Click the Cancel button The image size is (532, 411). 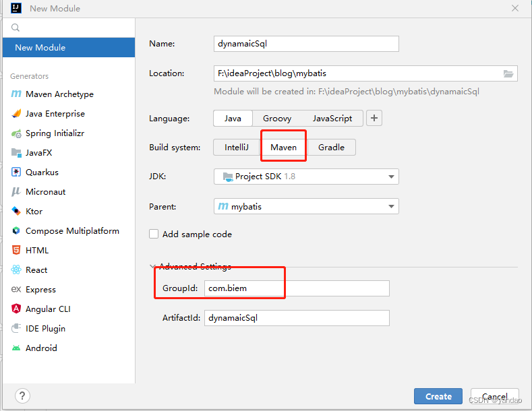coord(495,396)
